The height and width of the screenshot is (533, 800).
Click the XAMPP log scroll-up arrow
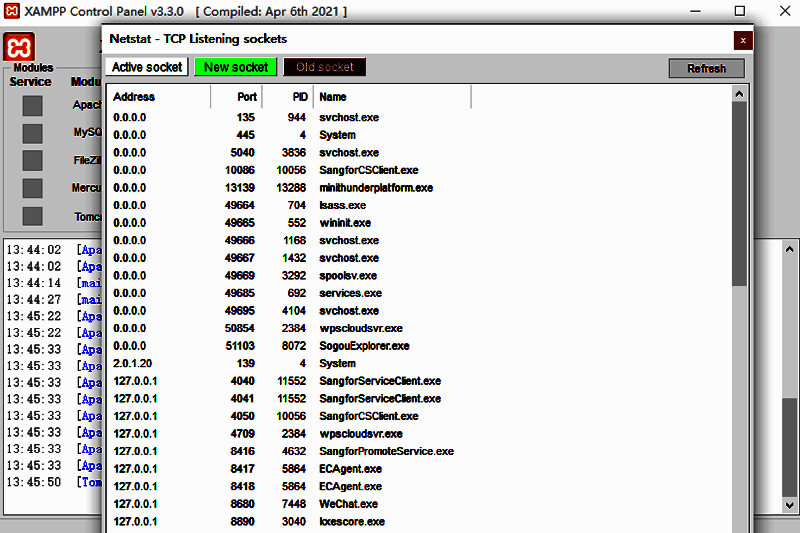pos(789,249)
